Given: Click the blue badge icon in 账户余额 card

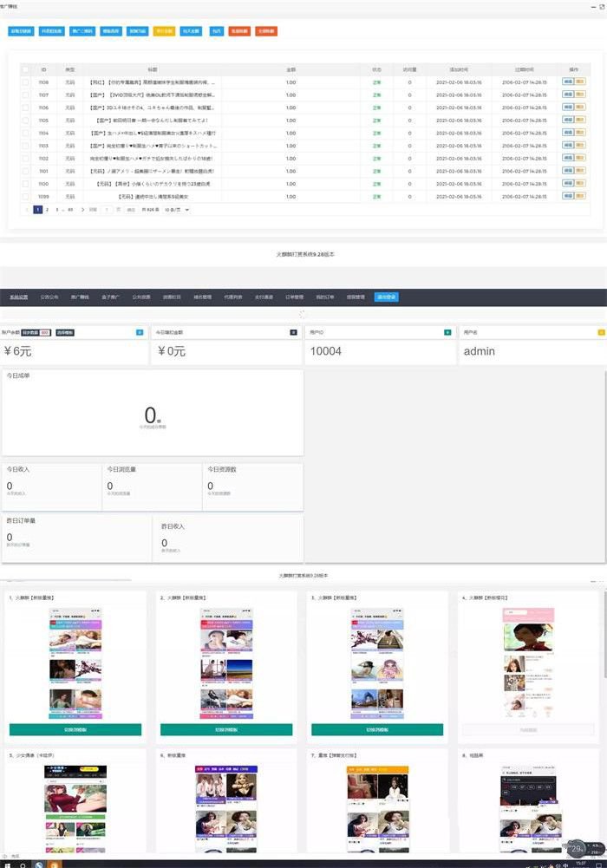Looking at the screenshot, I should pyautogui.click(x=140, y=332).
